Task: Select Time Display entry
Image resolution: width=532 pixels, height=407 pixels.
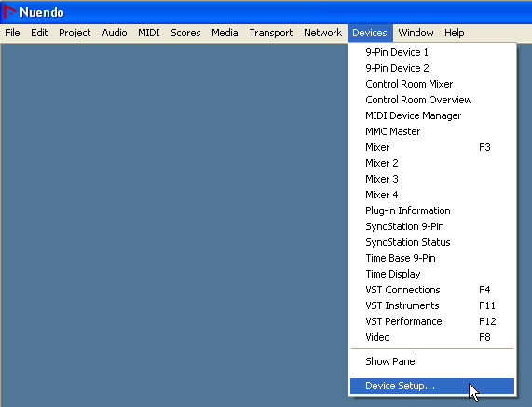Action: click(x=432, y=274)
